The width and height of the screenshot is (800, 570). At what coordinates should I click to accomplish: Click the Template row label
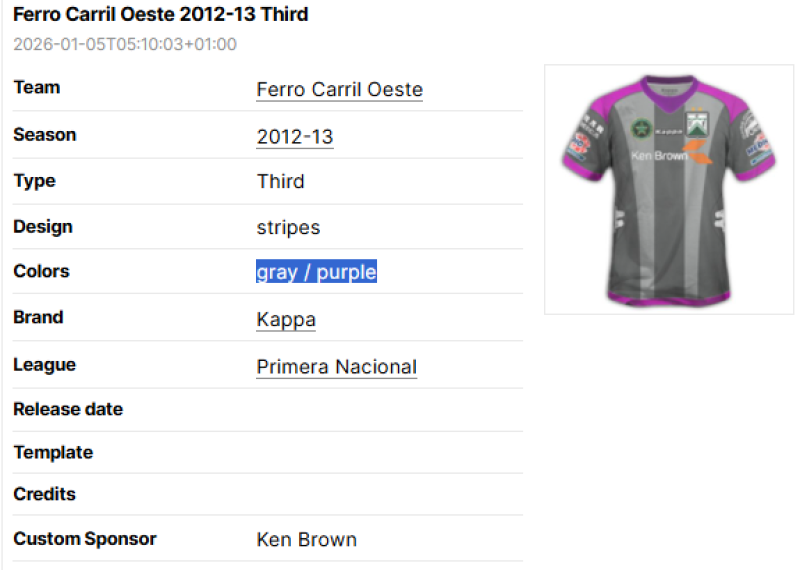pyautogui.click(x=53, y=453)
